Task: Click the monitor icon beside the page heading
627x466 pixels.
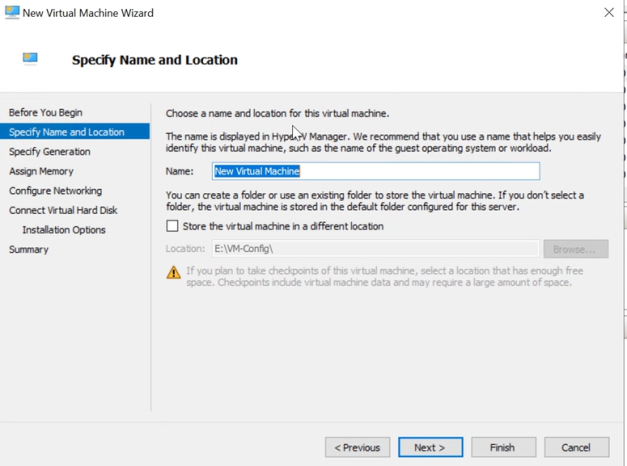Action: tap(31, 59)
